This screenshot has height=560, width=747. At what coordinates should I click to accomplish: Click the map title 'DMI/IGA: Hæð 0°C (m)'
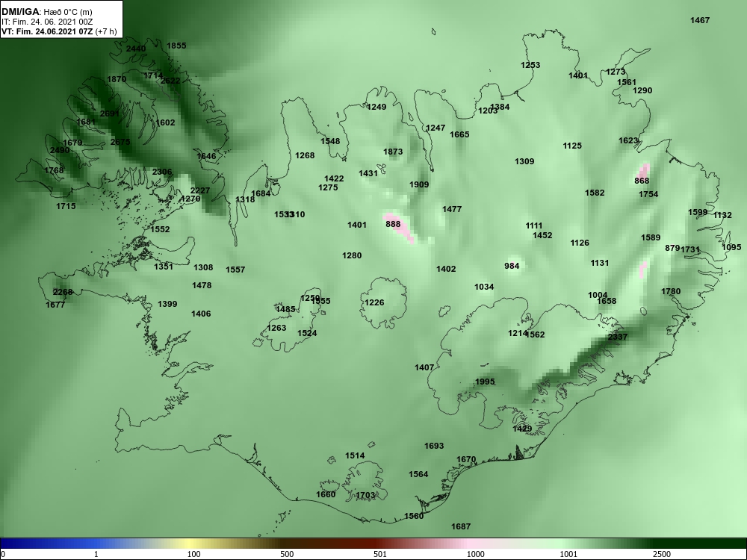pyautogui.click(x=47, y=12)
